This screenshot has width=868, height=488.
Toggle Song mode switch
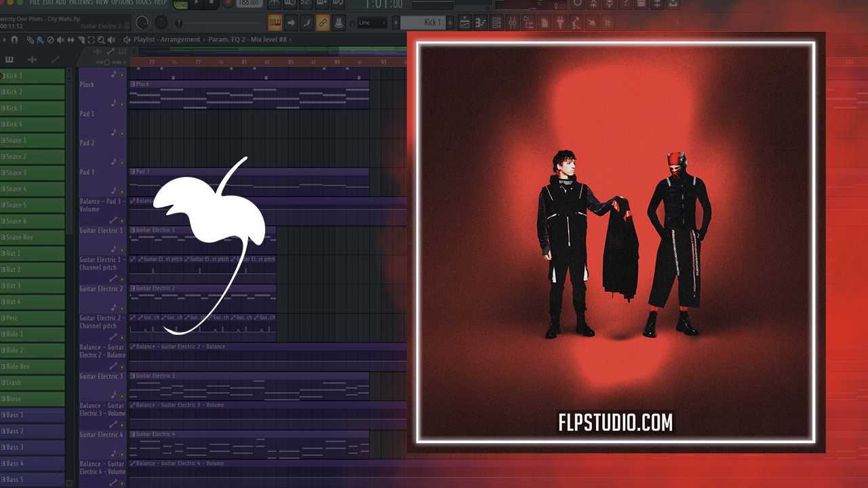point(181,5)
